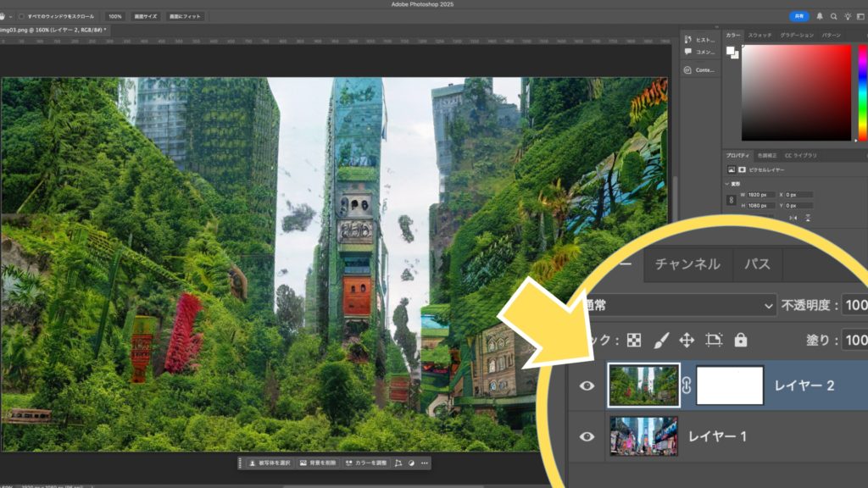868x488 pixels.
Task: Check すべてのウィンドウをスクロール checkbox
Action: click(x=21, y=16)
